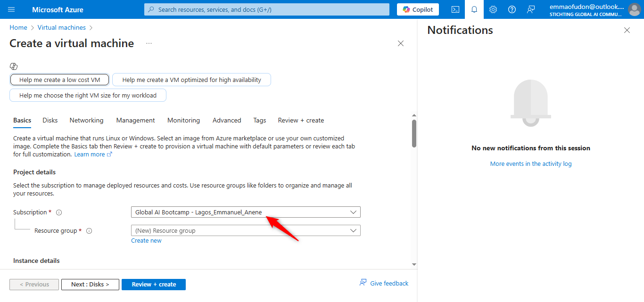
Task: Open the ellipsis more options beside title
Action: point(149,43)
